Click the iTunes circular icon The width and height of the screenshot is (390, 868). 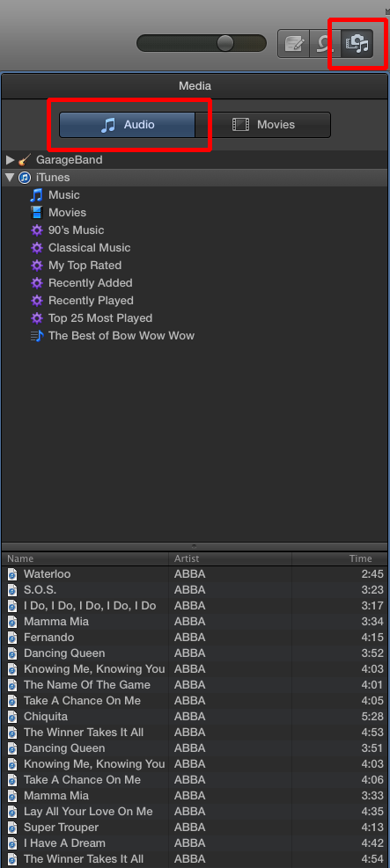(x=25, y=178)
